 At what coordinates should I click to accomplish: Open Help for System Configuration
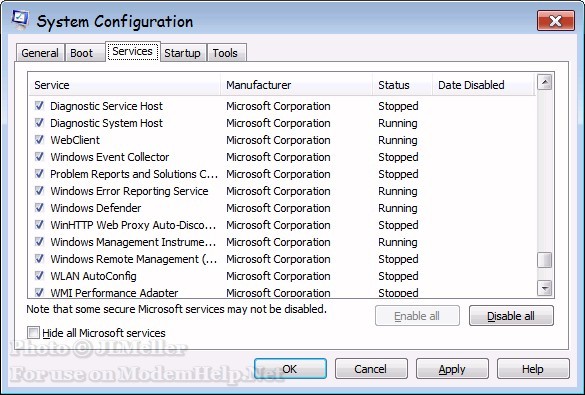pyautogui.click(x=533, y=369)
